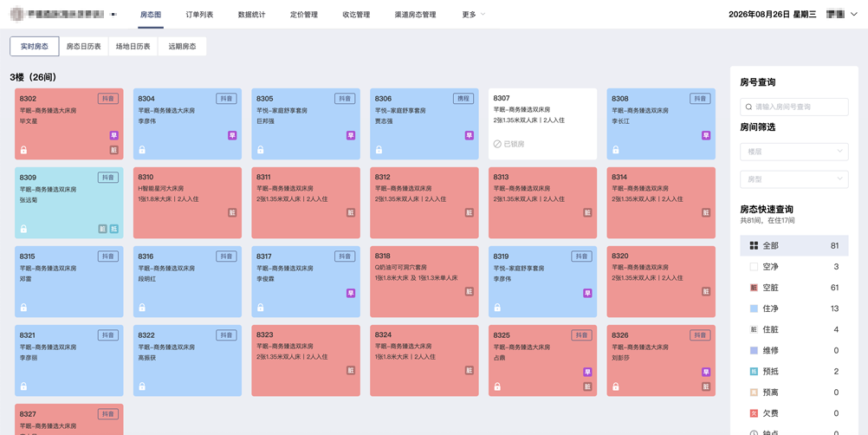This screenshot has width=868, height=435.
Task: Open room card 8311
Action: [306, 203]
